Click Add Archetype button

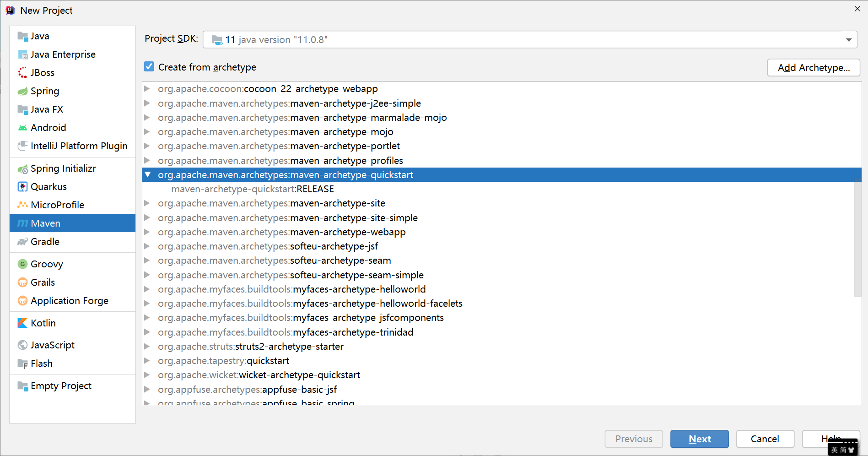[814, 68]
